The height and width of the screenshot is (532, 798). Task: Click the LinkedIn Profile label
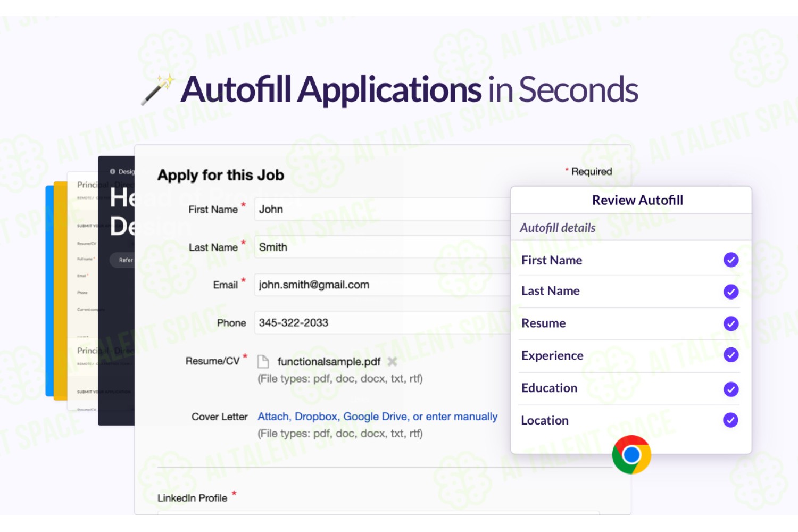[x=192, y=498]
